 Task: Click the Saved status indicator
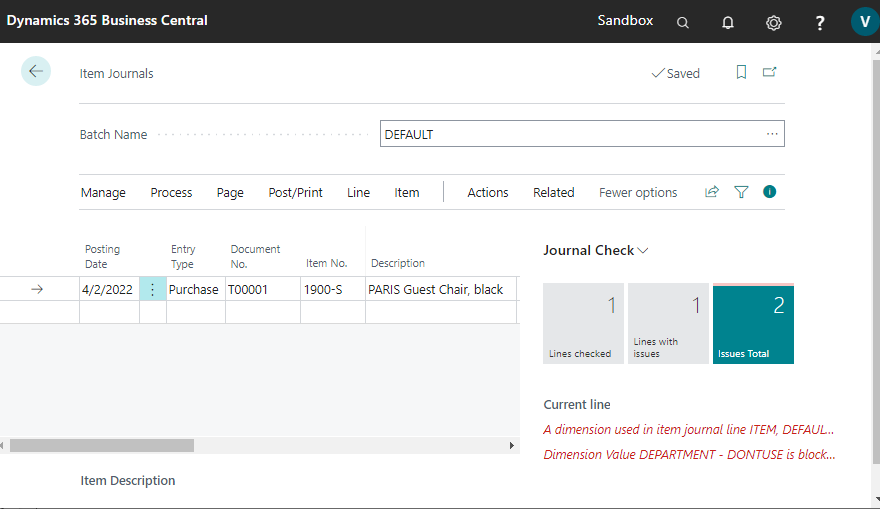coord(676,74)
